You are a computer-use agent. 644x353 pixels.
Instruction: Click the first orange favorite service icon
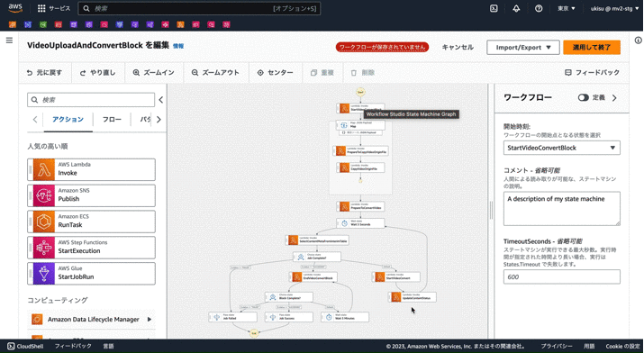click(13, 24)
